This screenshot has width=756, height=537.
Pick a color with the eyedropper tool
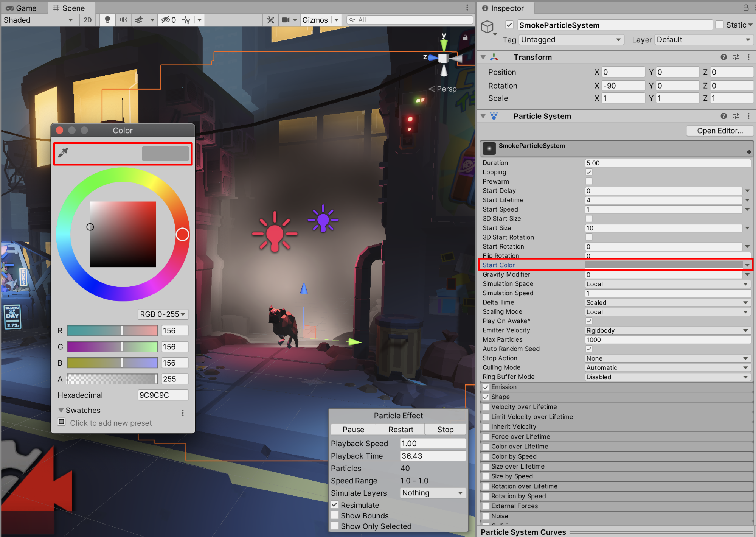[63, 152]
